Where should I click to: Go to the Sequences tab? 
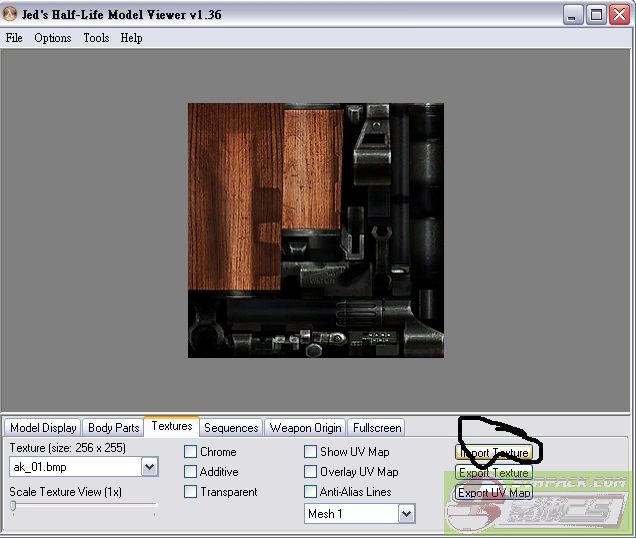point(231,428)
